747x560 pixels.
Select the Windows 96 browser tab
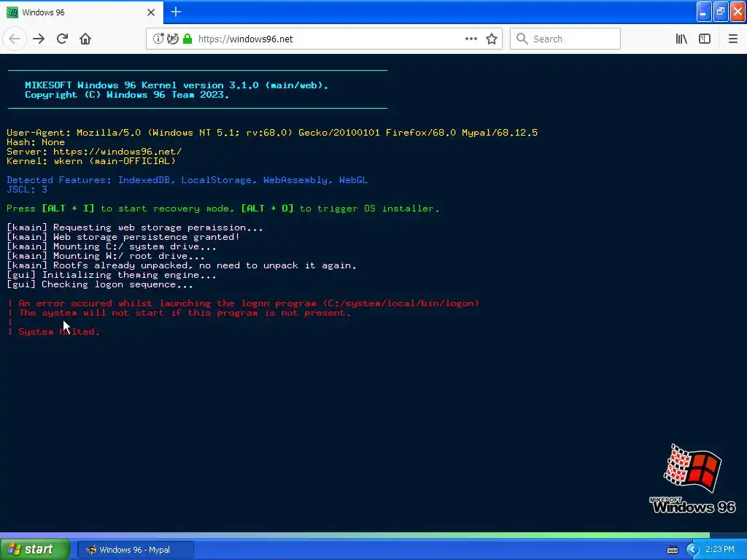pyautogui.click(x=82, y=12)
